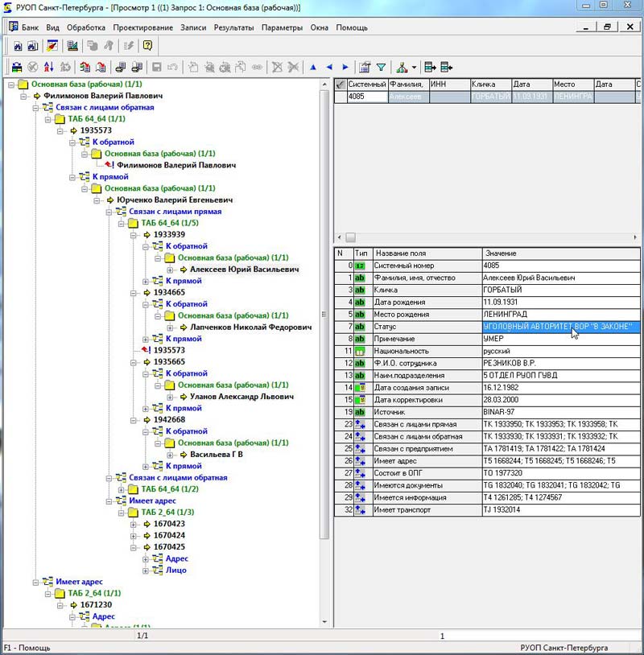Viewport: 644px width, 655px height.
Task: Expand the Алексеев Юрий Васильевич tree node
Action: (171, 270)
